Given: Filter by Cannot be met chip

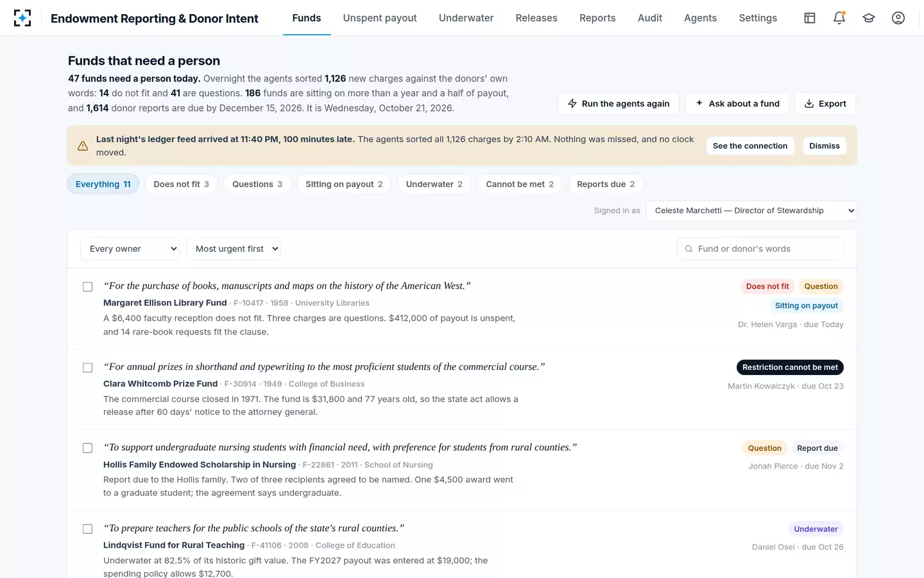Looking at the screenshot, I should point(520,184).
